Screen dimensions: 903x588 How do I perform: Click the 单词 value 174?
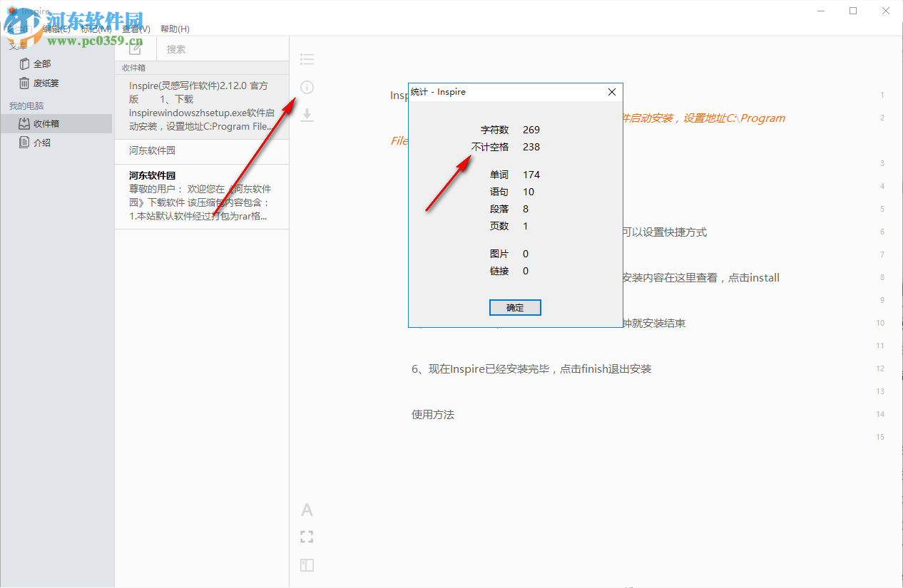531,175
